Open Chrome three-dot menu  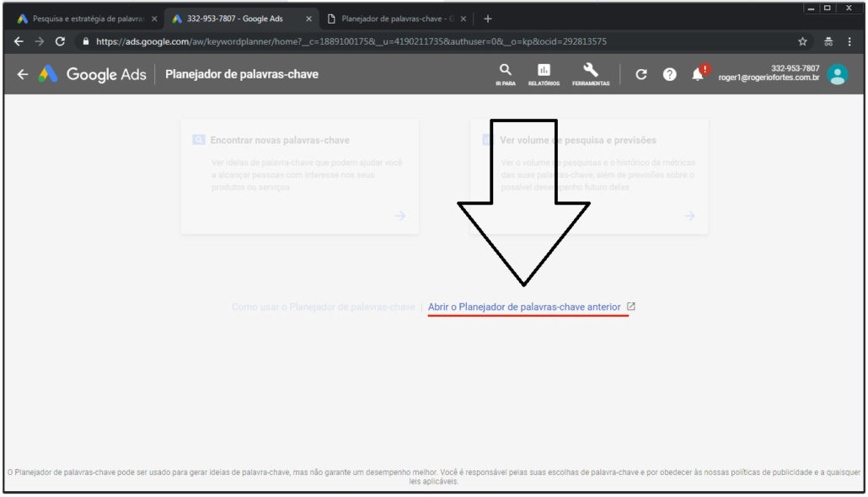[x=849, y=41]
